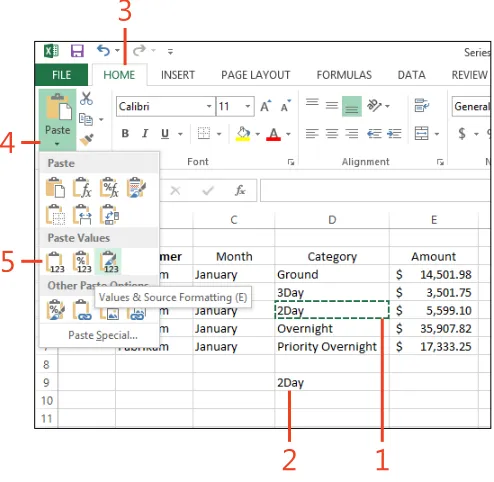Switch to the FORMULAS tab

(x=344, y=75)
